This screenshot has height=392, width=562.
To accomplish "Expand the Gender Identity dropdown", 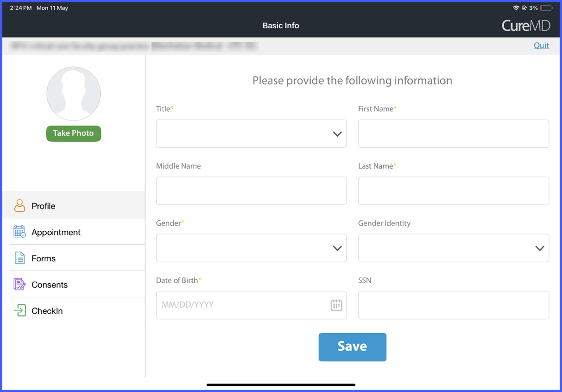I will coord(454,248).
